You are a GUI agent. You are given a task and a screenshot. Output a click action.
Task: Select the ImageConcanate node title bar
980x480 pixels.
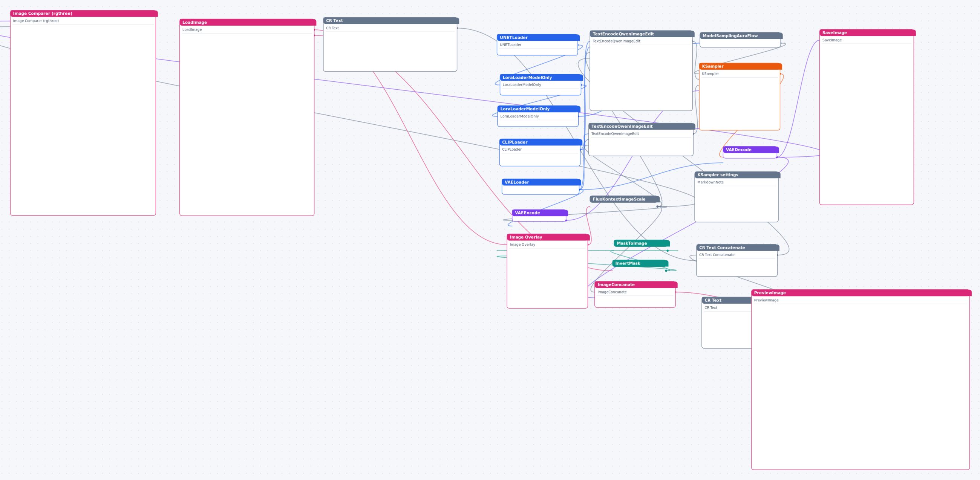(x=636, y=284)
